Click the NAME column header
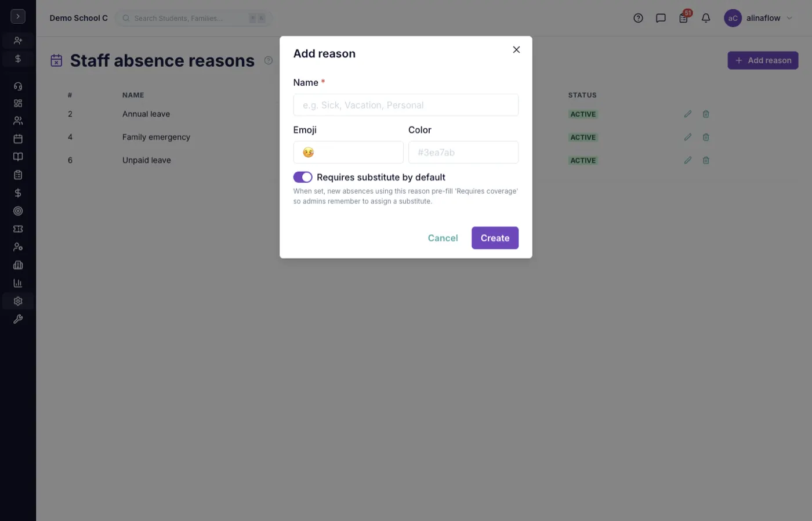This screenshot has width=812, height=521. 133,95
